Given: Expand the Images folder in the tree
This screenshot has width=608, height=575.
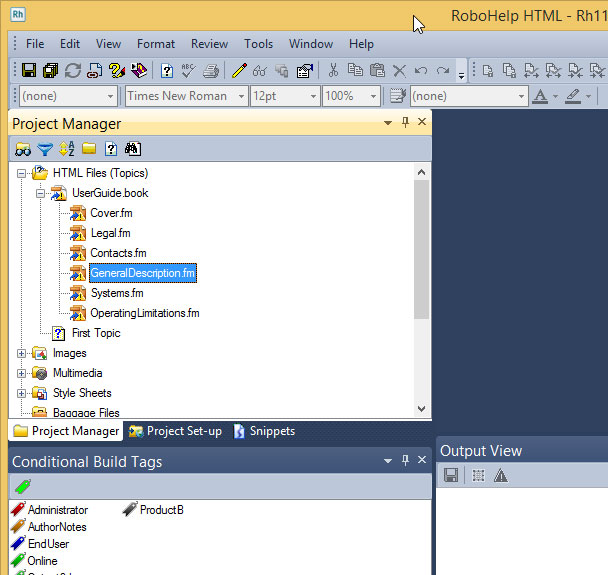Looking at the screenshot, I should (x=22, y=353).
